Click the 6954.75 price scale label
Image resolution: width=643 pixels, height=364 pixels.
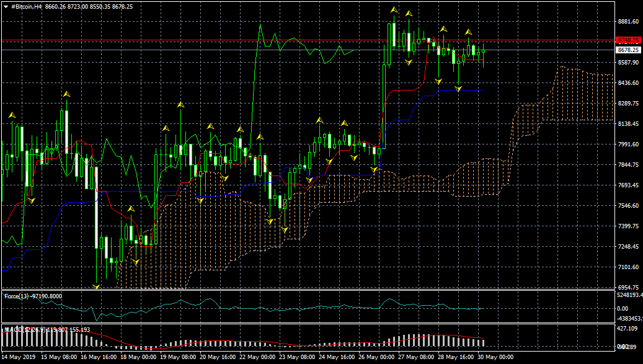click(628, 288)
